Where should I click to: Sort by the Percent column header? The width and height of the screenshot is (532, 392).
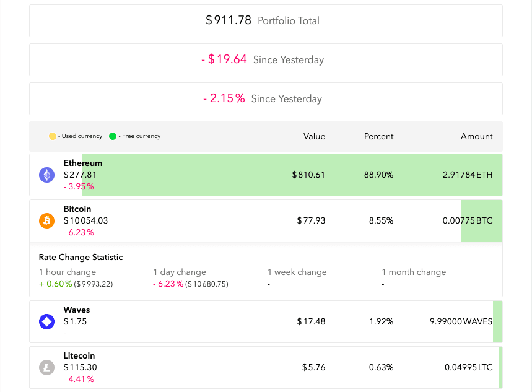pyautogui.click(x=378, y=136)
